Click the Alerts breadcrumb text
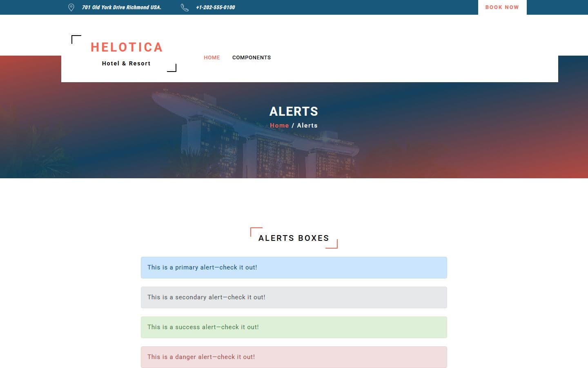 pos(307,126)
